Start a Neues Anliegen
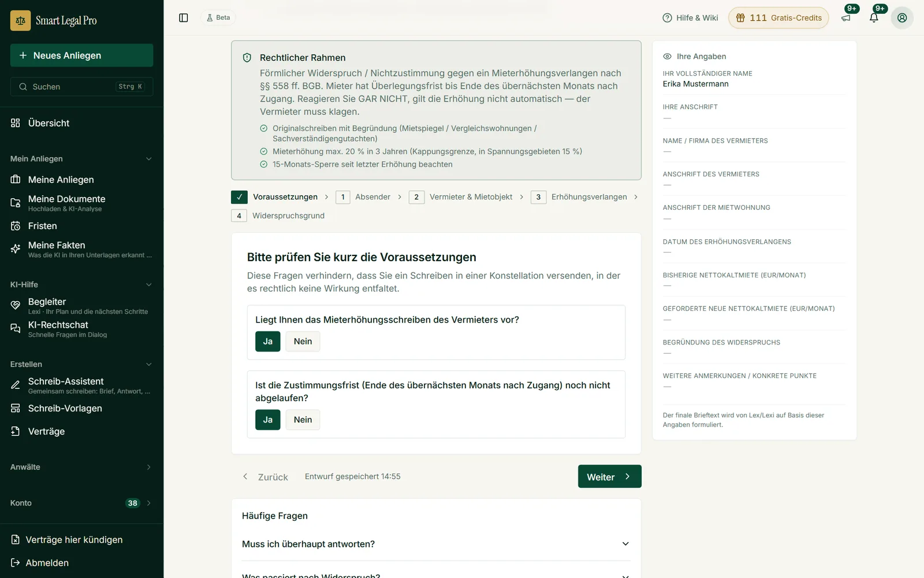This screenshot has height=578, width=924. coord(81,55)
